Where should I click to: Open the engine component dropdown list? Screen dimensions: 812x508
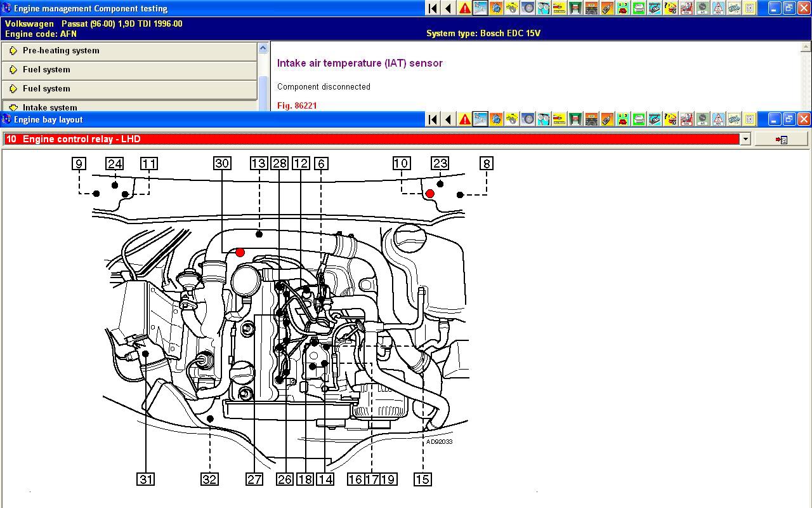(x=745, y=139)
